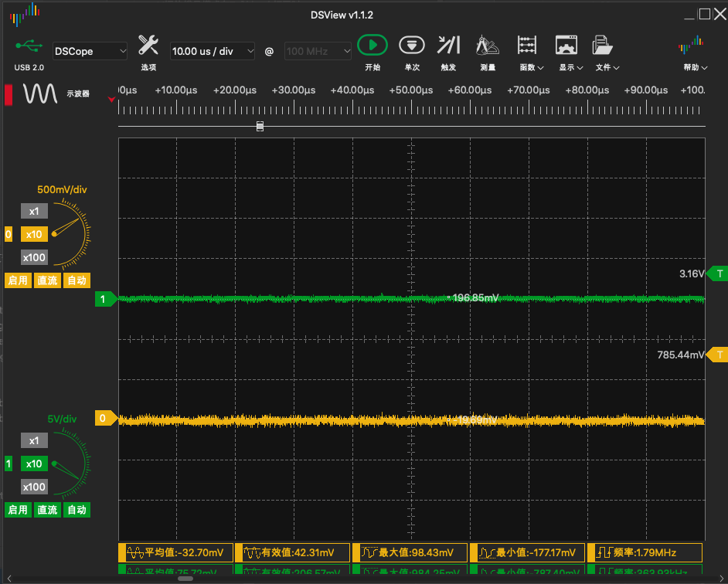
Task: Click the USB 2.0 connection icon
Action: (x=29, y=46)
